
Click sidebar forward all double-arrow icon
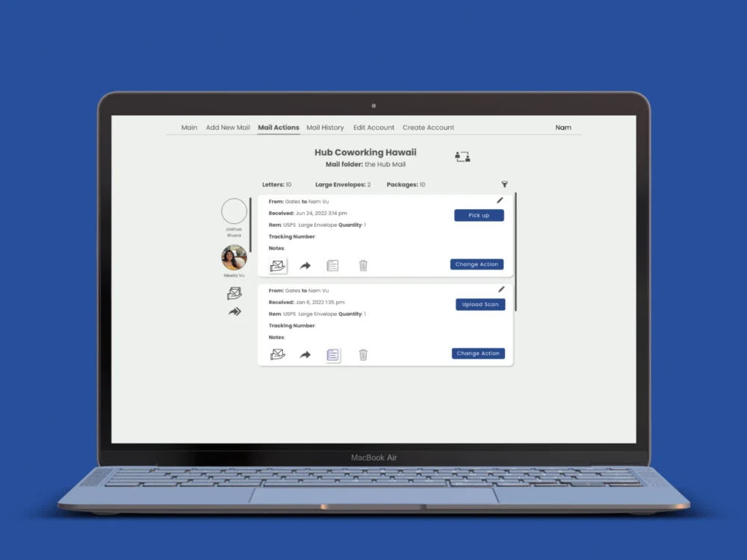click(235, 312)
